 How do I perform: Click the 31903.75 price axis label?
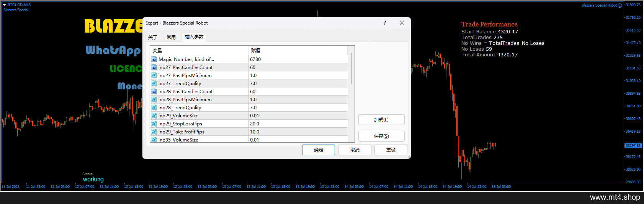pyautogui.click(x=633, y=5)
